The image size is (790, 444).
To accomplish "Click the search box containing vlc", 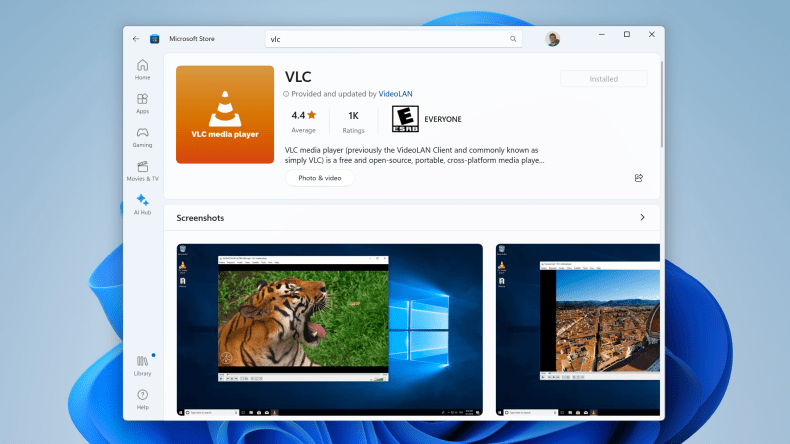I will (x=393, y=39).
